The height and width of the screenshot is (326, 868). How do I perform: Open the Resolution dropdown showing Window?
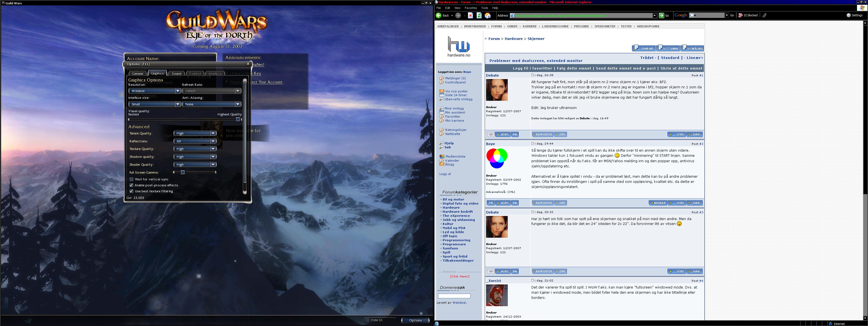coord(155,91)
